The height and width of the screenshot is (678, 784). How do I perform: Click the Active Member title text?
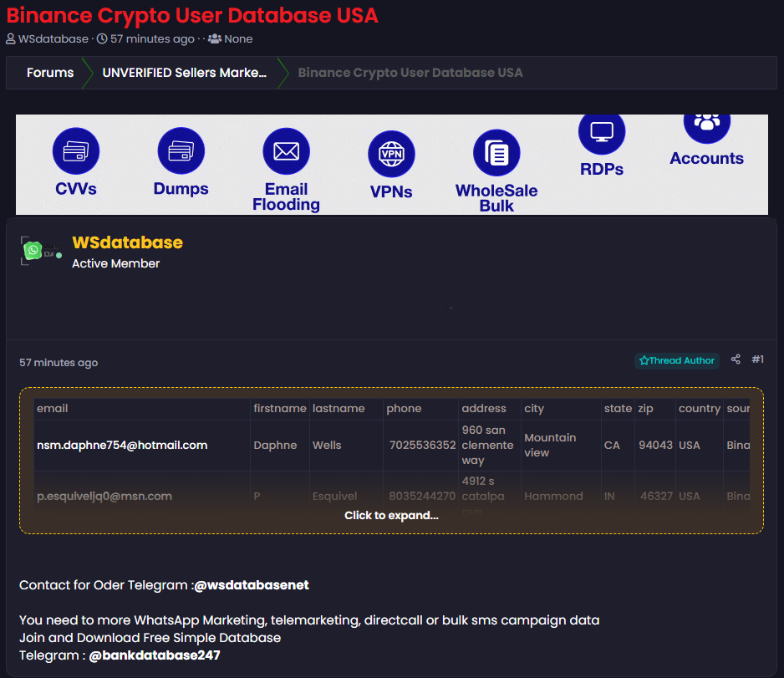pos(116,263)
